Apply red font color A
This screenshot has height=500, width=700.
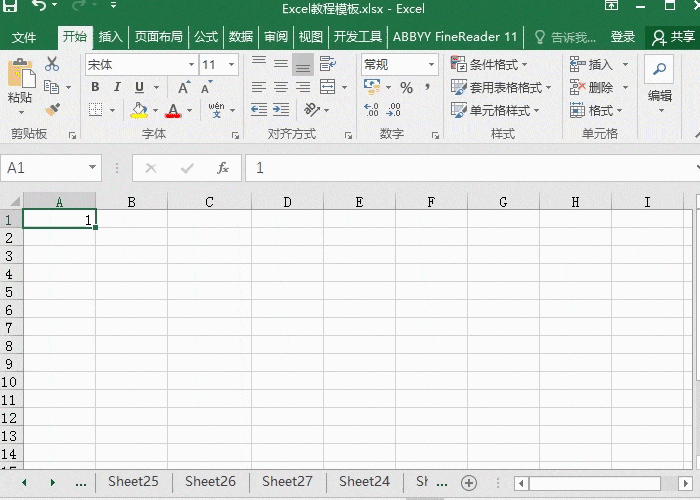click(173, 110)
